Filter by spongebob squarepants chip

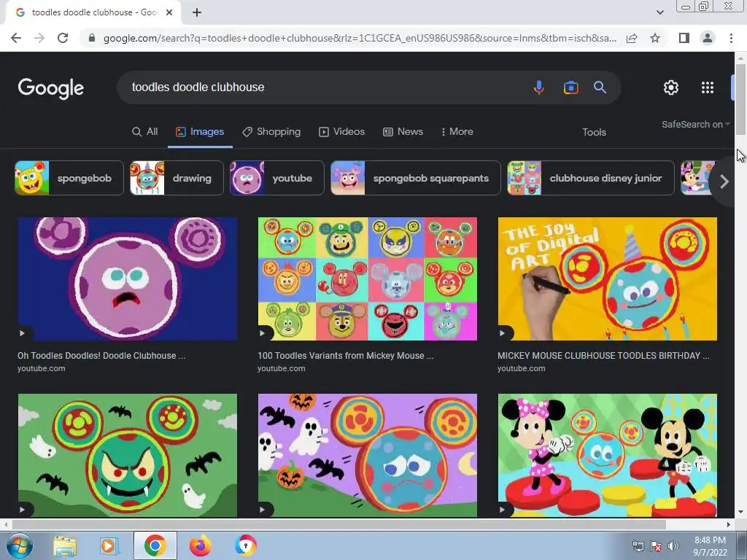click(416, 178)
